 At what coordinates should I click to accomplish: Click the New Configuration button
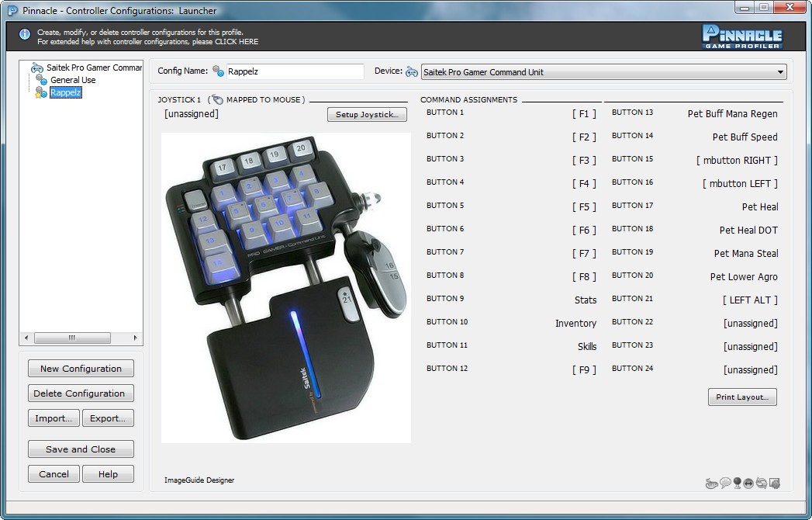(x=81, y=369)
